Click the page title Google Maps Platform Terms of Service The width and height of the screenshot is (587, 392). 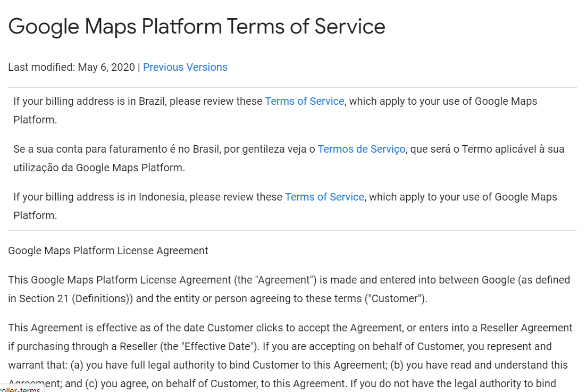point(197,27)
